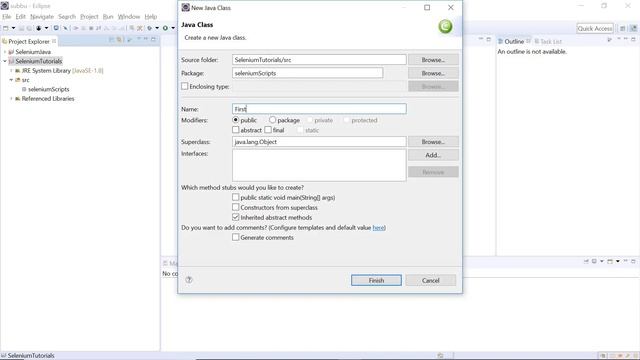Check the abstract modifier checkbox
The width and height of the screenshot is (640, 360).
coord(236,130)
